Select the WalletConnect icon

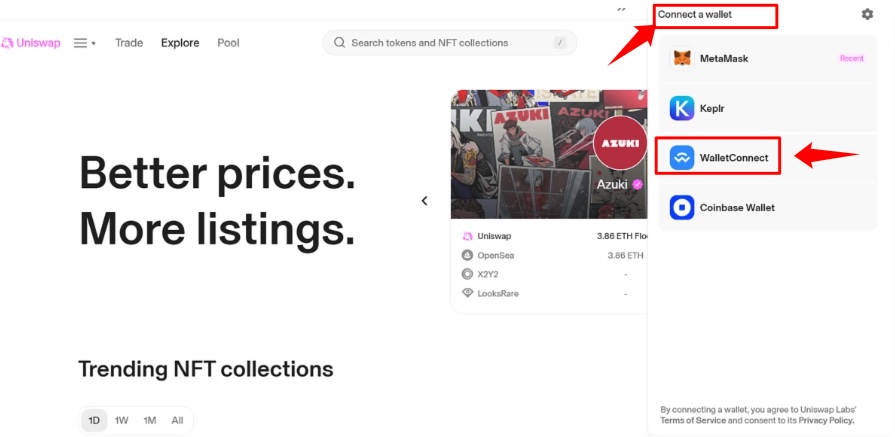click(682, 158)
